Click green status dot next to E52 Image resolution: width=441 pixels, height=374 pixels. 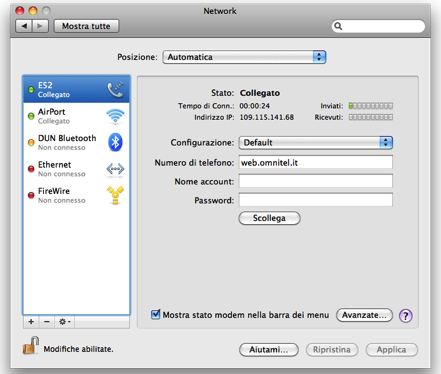tap(31, 90)
